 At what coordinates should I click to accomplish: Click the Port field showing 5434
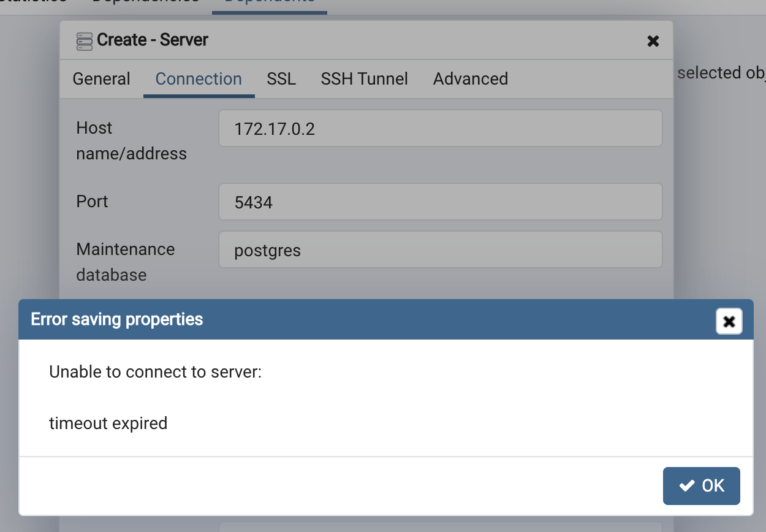(440, 202)
